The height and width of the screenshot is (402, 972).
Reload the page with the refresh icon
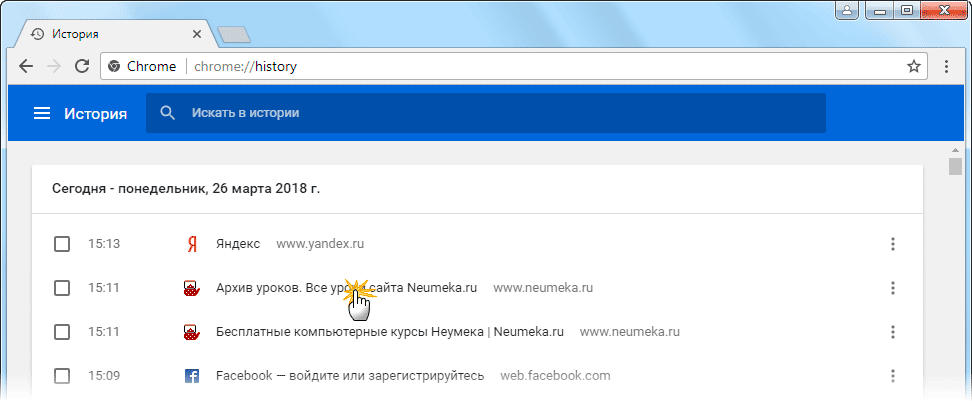tap(82, 67)
